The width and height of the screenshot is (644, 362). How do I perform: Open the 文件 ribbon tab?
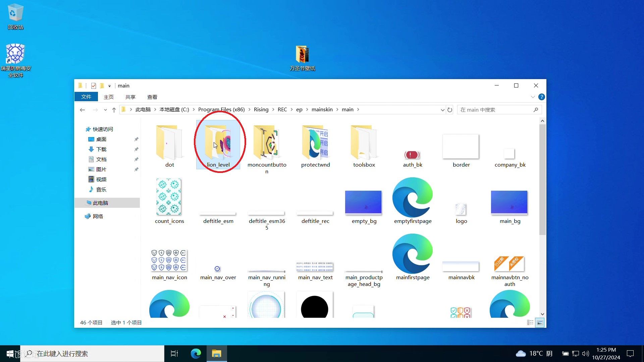coord(86,97)
